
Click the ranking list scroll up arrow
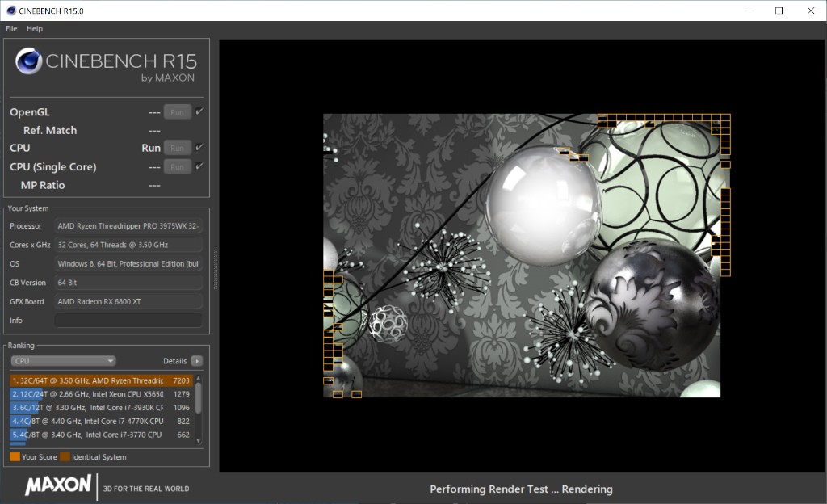pyautogui.click(x=199, y=376)
